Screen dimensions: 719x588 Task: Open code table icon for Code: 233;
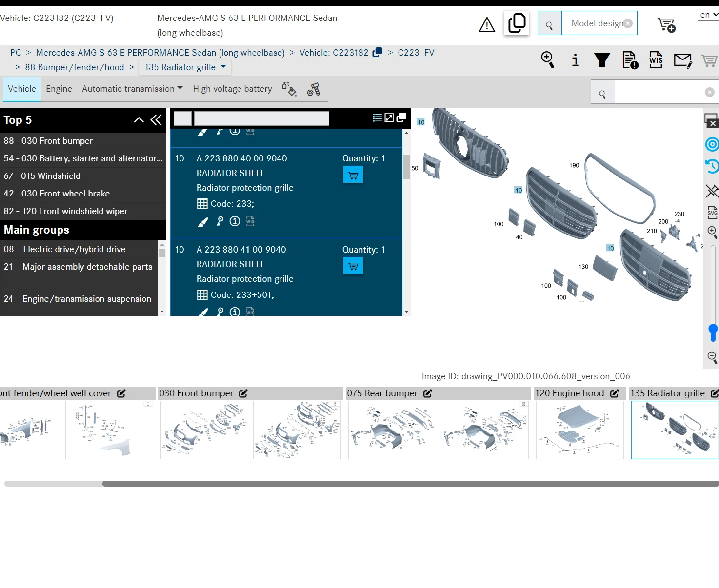tap(202, 204)
